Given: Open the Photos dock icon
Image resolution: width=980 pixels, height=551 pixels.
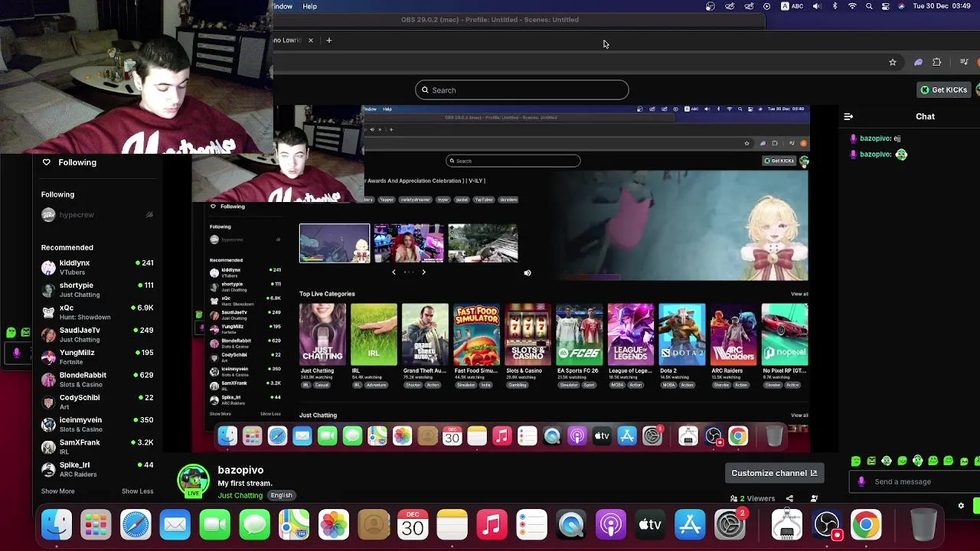Looking at the screenshot, I should [334, 525].
